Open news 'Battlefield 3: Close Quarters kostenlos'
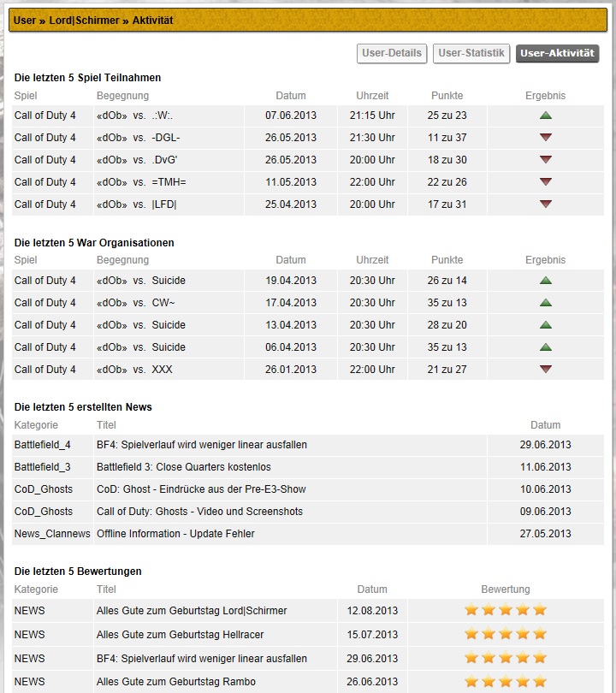 (184, 467)
